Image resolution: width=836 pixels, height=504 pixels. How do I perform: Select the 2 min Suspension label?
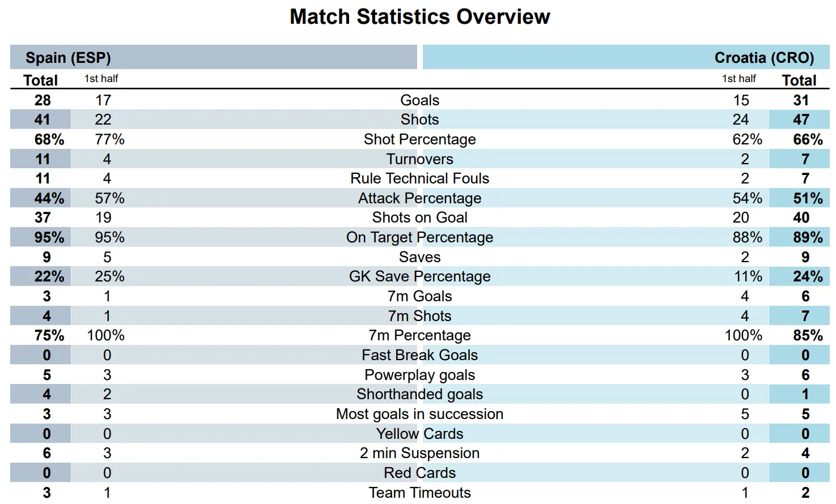pos(419,453)
